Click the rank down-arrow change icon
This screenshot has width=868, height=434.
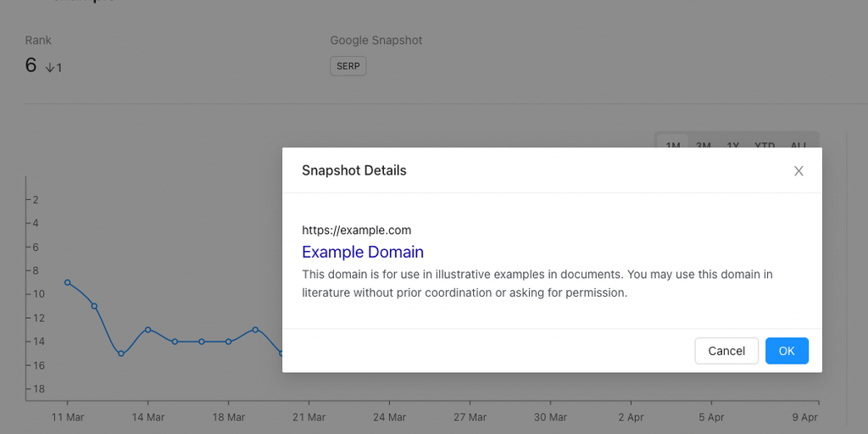coord(50,68)
